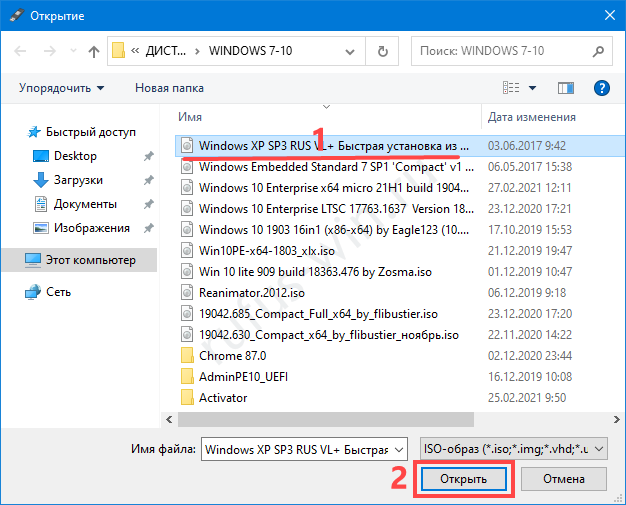Screen dimensions: 626x505
Task: Change view with the view icon
Action: click(511, 88)
